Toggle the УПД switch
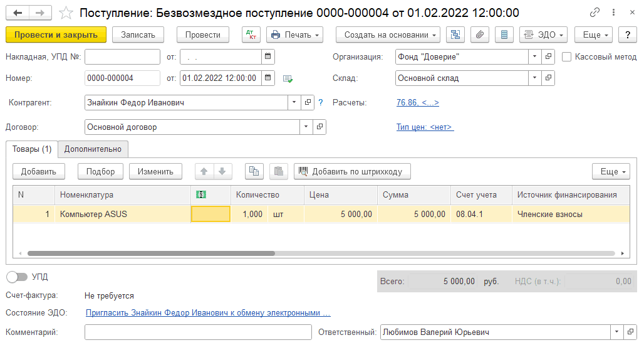Viewport: 644px width, 345px height. 17,277
